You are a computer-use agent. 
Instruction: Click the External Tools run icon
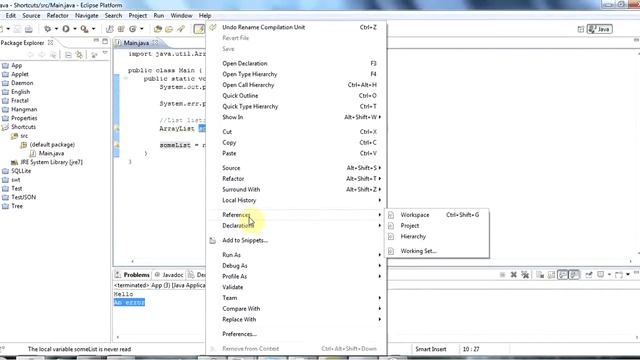[x=84, y=29]
